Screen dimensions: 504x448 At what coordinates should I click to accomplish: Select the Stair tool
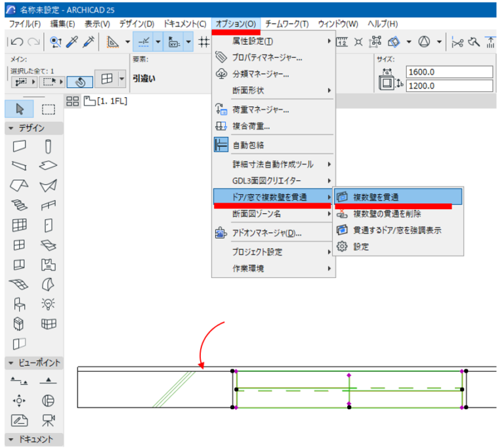coord(19,205)
